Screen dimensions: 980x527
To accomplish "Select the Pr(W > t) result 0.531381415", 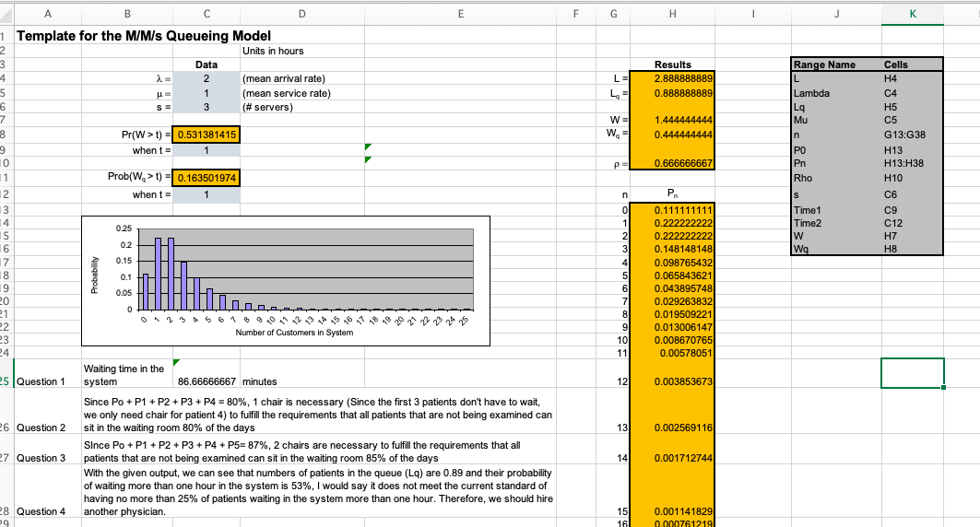I will [207, 135].
